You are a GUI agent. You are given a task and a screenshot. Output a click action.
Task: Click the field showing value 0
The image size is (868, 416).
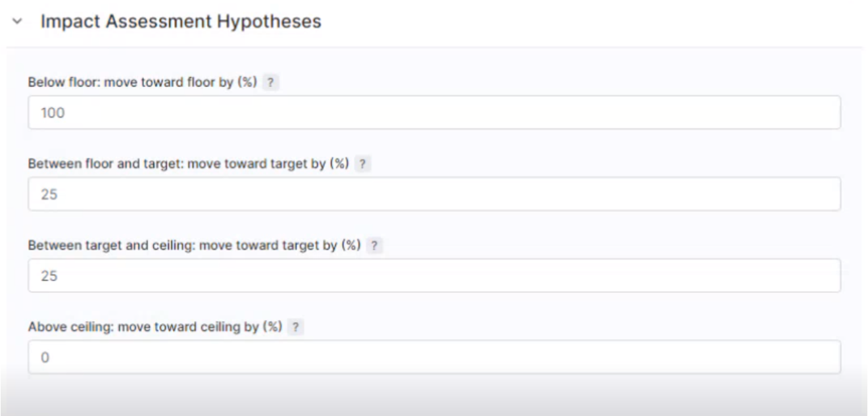45,357
